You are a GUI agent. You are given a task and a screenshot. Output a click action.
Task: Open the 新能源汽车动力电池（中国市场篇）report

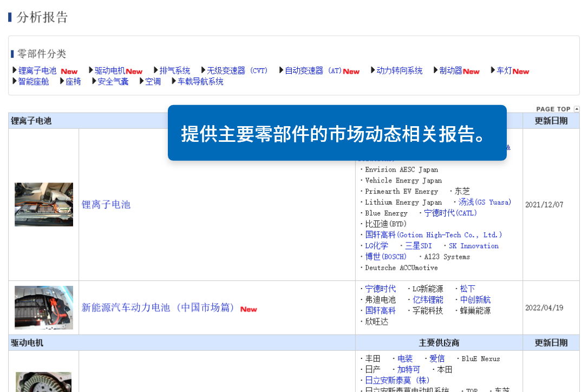(158, 308)
